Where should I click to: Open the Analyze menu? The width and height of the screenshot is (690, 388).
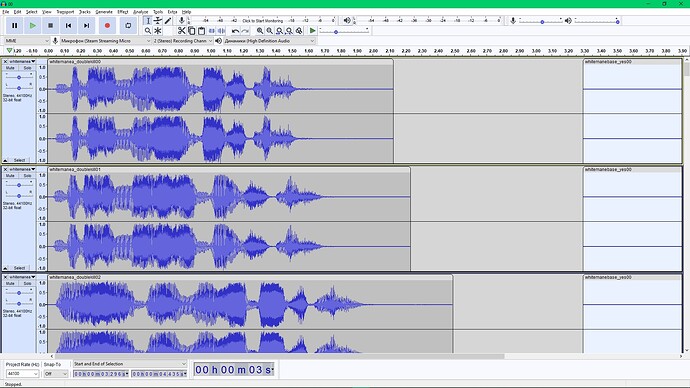(140, 12)
